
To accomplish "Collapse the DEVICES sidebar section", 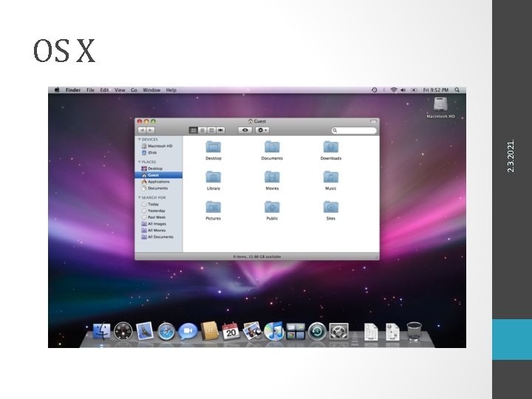I will (x=139, y=140).
